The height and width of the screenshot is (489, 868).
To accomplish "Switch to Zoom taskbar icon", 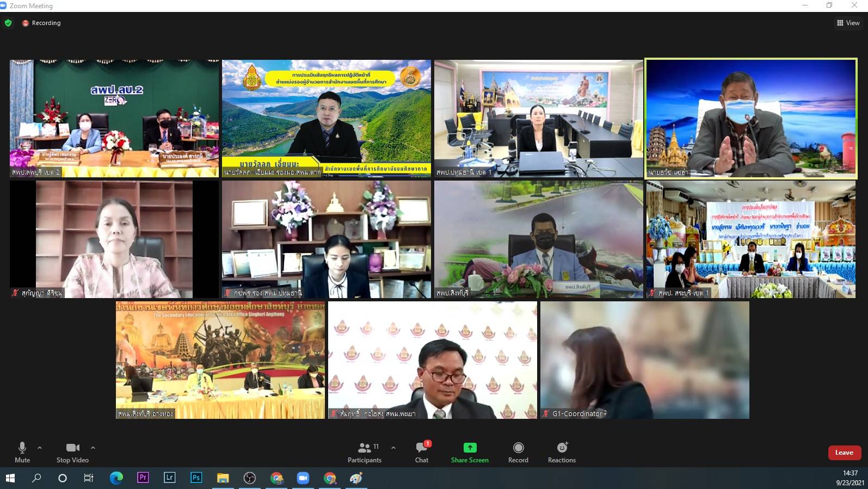I will [x=303, y=478].
